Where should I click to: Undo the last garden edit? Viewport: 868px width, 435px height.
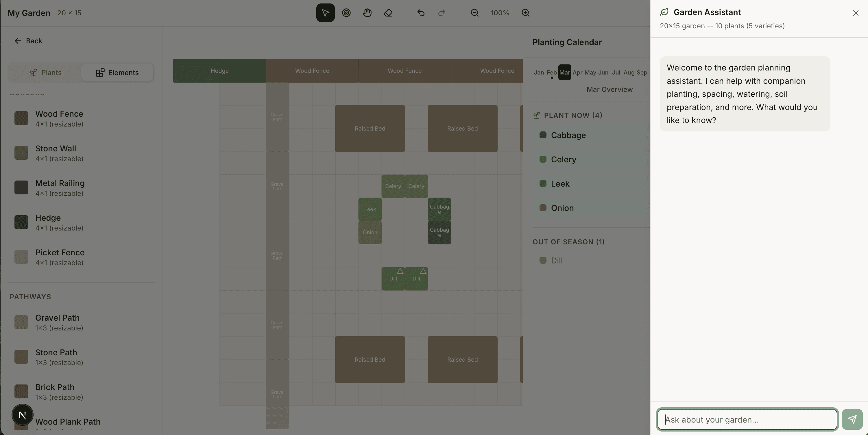[x=420, y=13]
